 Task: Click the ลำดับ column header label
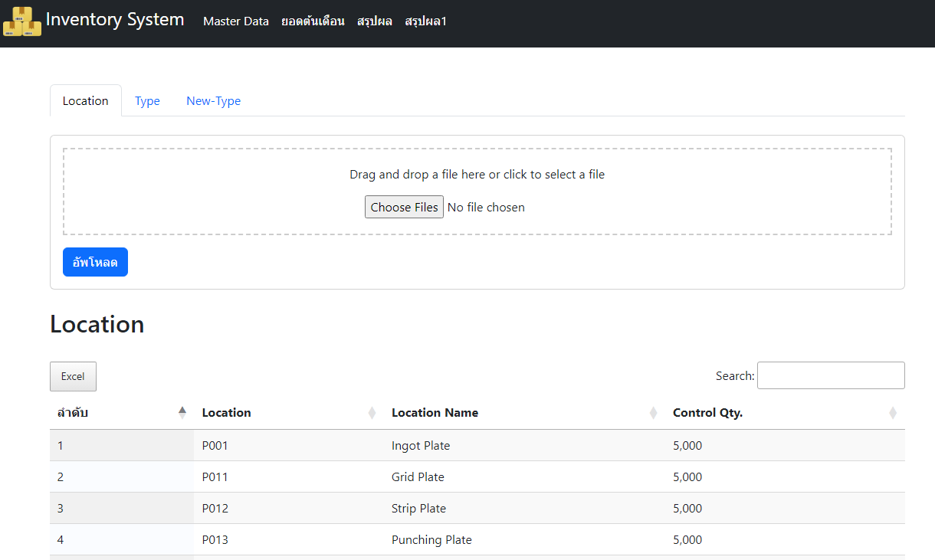tap(73, 413)
